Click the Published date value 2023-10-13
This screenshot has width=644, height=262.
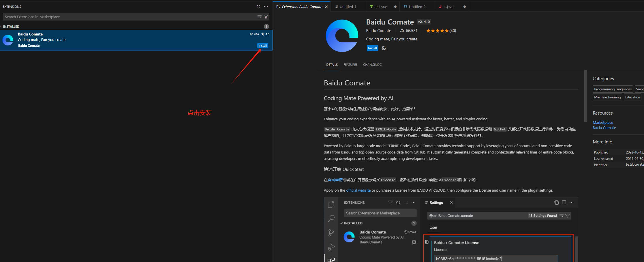tap(634, 152)
